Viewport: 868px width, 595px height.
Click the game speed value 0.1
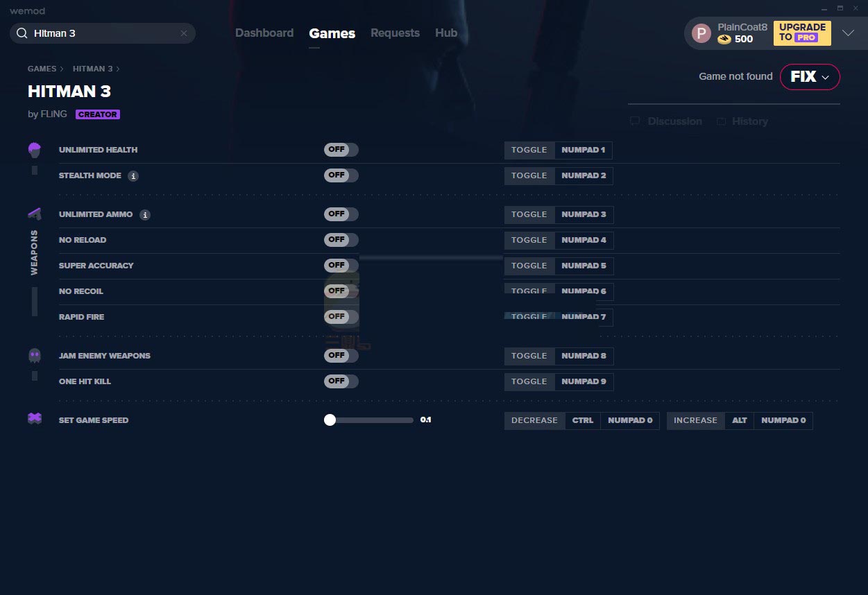click(x=425, y=420)
